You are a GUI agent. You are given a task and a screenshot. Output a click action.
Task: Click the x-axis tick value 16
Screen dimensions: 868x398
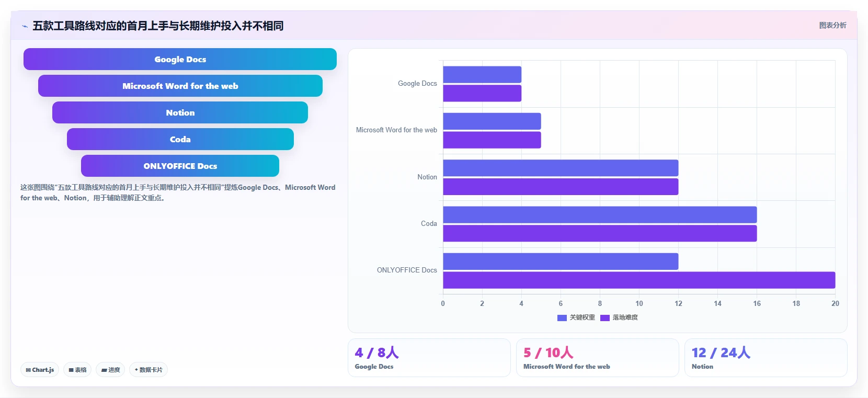point(757,303)
